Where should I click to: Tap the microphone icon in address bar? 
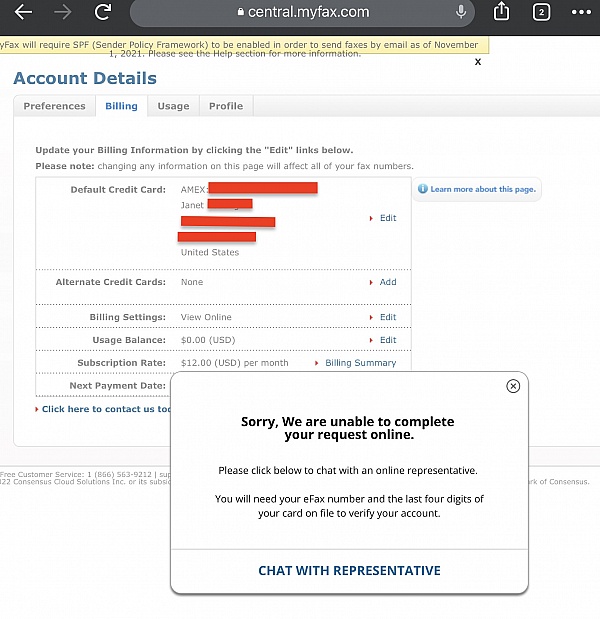[461, 12]
